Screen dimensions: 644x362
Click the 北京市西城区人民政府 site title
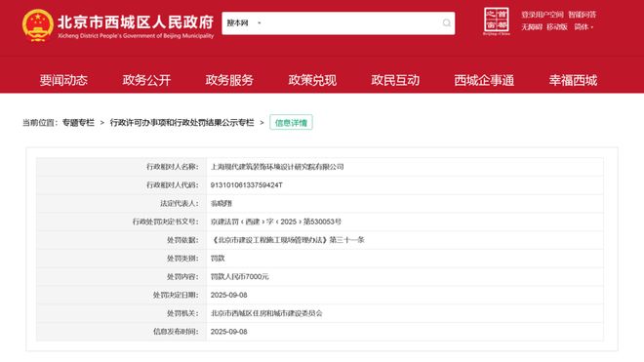click(136, 22)
